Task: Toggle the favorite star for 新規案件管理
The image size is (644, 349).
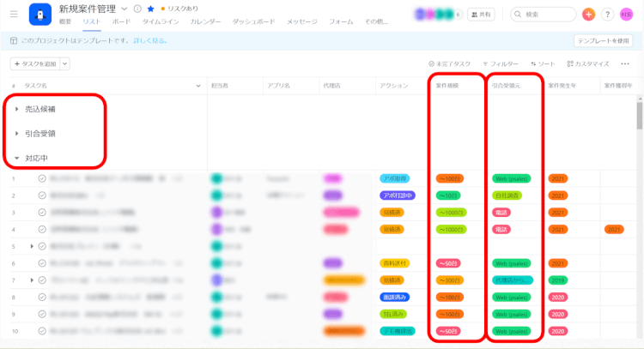Action: [150, 9]
